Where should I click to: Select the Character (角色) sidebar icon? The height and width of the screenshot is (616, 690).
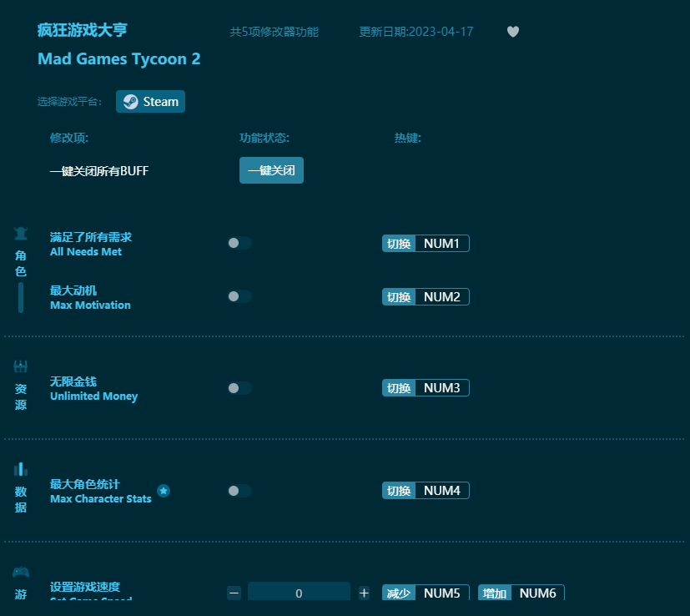(x=20, y=234)
